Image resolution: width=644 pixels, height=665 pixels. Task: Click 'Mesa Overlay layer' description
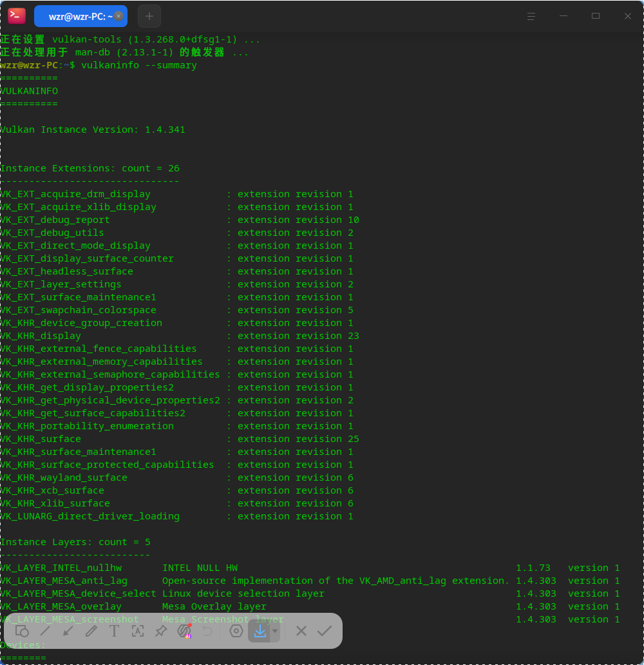click(x=214, y=606)
